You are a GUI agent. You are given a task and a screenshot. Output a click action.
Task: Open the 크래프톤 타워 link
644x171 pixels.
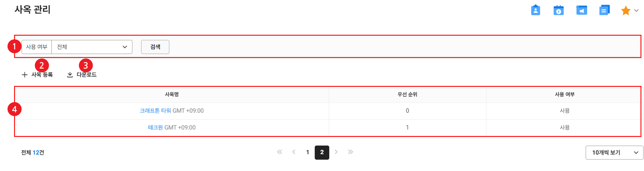pyautogui.click(x=155, y=111)
